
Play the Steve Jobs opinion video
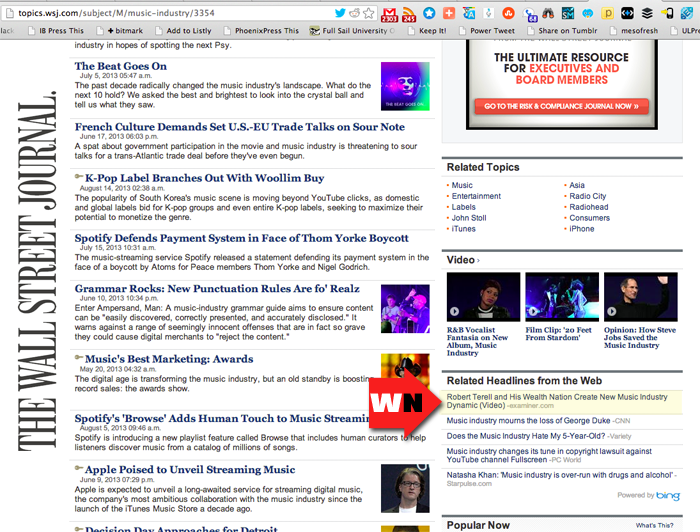pos(641,297)
